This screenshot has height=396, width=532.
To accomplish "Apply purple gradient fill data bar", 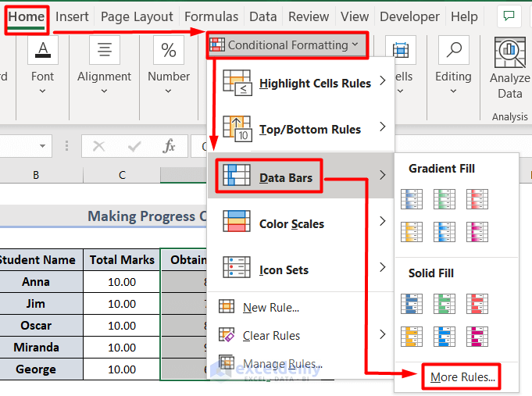I will point(477,232).
